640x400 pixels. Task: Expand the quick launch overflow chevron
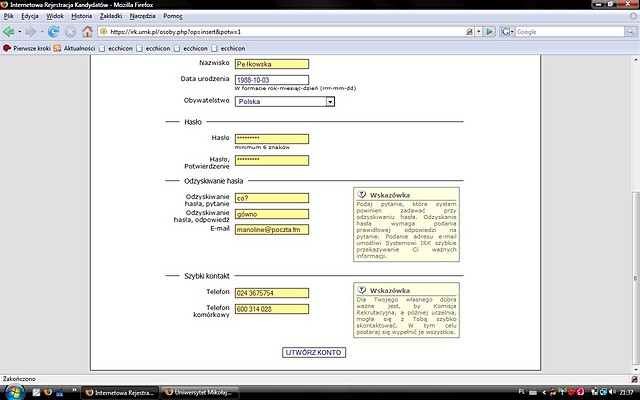pyautogui.click(x=74, y=390)
